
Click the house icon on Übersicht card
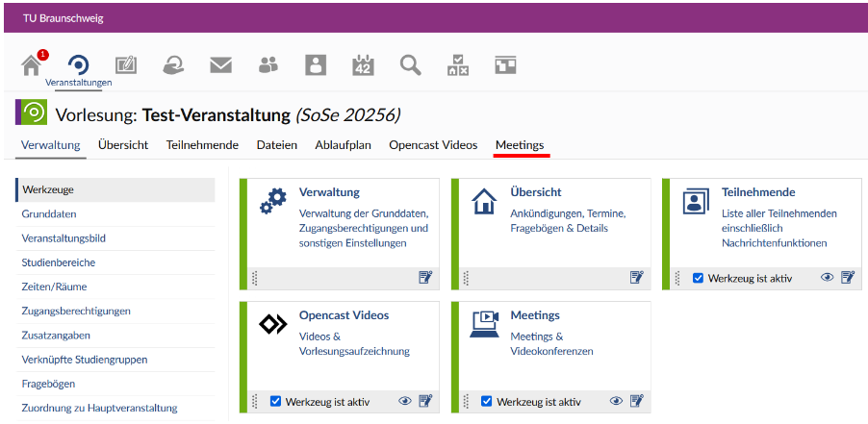pos(484,201)
